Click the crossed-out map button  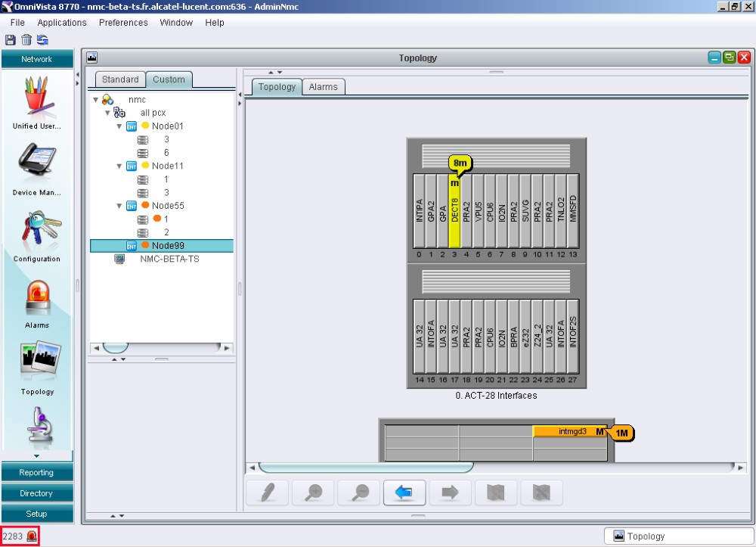coord(541,493)
